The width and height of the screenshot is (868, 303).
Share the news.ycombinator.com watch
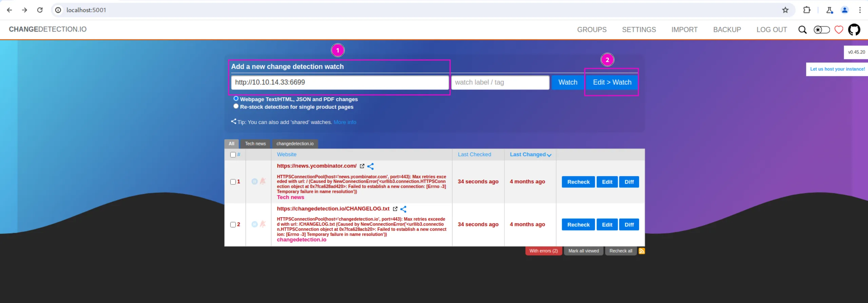(x=370, y=166)
